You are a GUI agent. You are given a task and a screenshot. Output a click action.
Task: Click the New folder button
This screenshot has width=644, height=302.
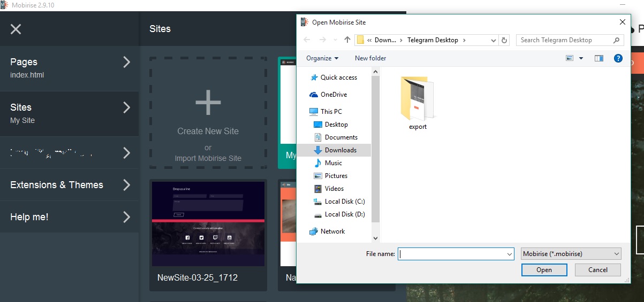click(370, 58)
